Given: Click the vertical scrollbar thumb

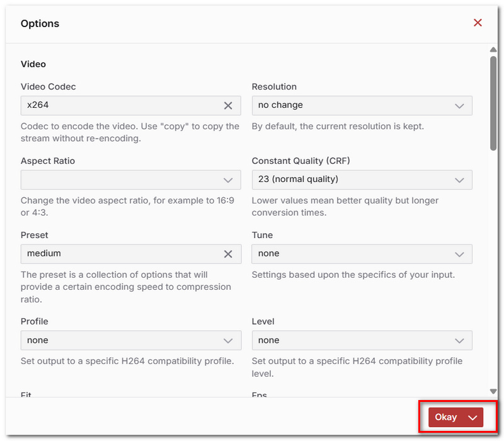Looking at the screenshot, I should coord(493,103).
